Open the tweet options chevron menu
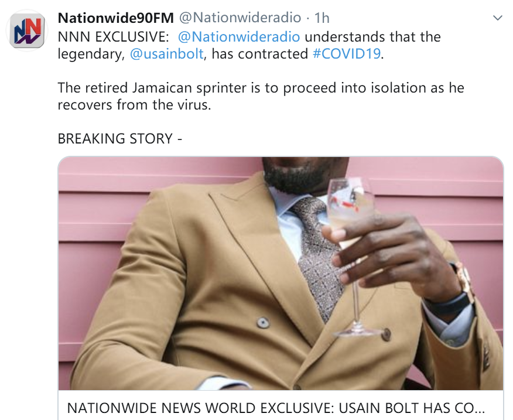The image size is (513, 420). coord(497,18)
